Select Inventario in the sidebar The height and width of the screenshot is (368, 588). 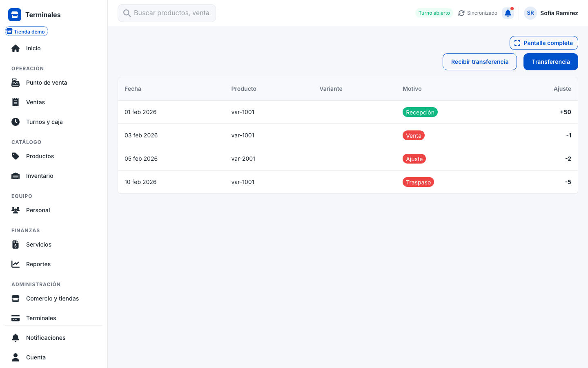pyautogui.click(x=54, y=176)
